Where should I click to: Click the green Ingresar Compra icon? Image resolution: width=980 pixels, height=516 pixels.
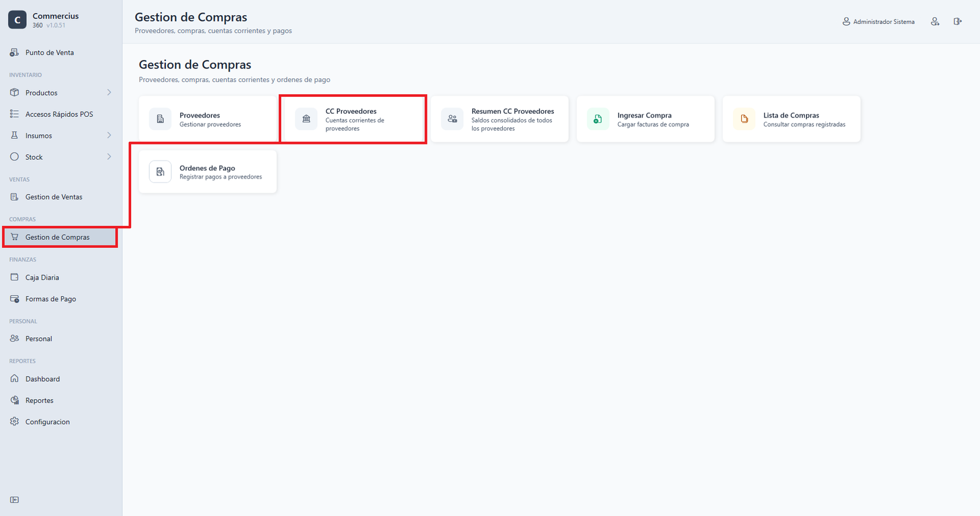click(x=598, y=119)
